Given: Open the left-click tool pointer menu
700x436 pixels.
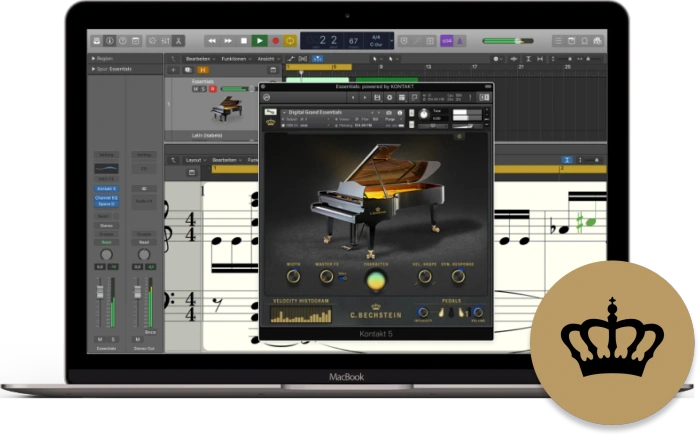Looking at the screenshot, I should pyautogui.click(x=376, y=59).
